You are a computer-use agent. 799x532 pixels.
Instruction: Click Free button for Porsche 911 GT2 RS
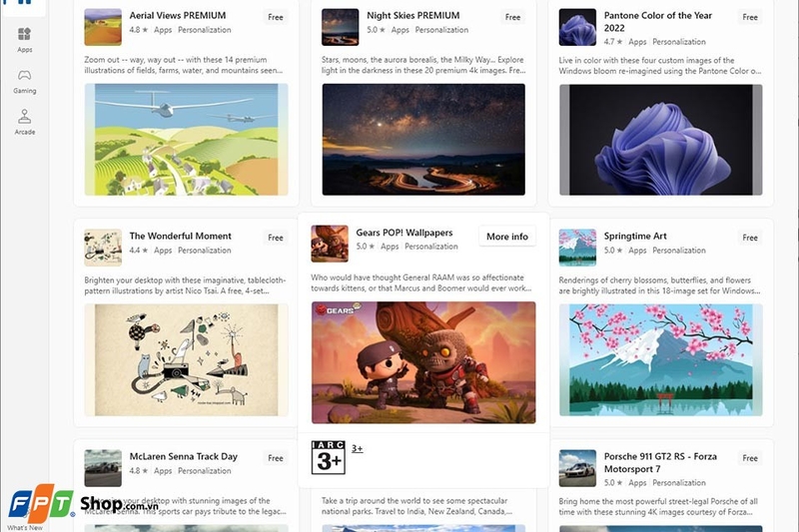tap(750, 458)
